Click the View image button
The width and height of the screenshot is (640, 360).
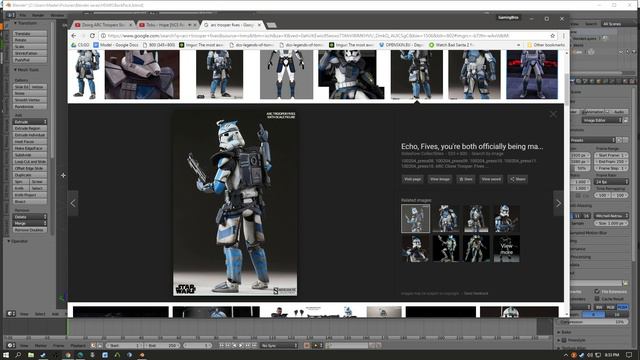(440, 179)
